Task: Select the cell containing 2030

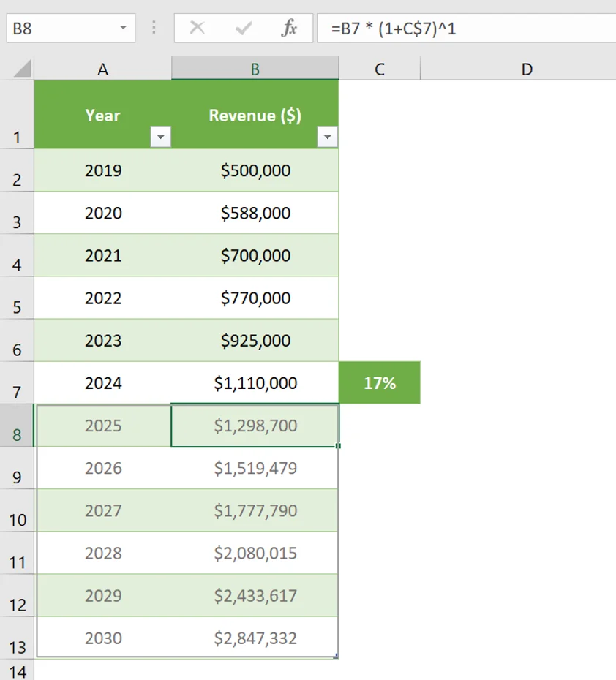Action: pos(102,638)
